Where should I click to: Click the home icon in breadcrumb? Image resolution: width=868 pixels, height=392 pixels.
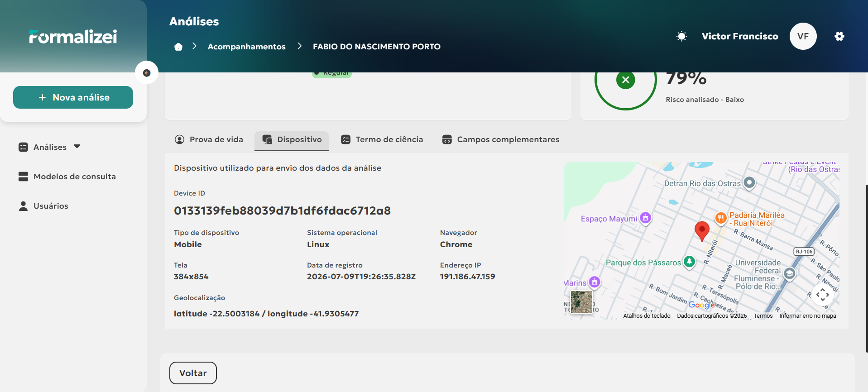point(178,47)
